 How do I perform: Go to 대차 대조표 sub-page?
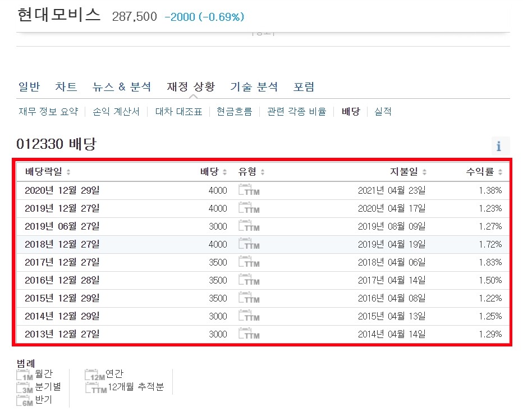179,112
